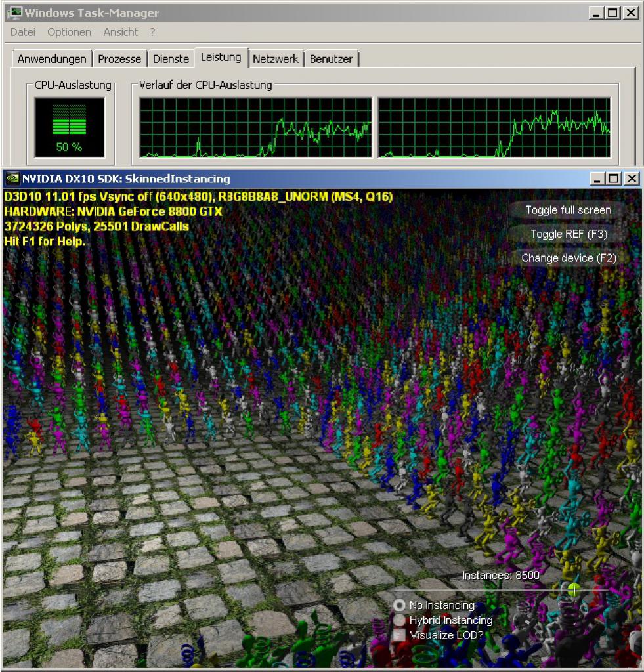Click the CPU-Auslastung 50 % meter
Viewport: 644px width, 672px height.
click(70, 127)
